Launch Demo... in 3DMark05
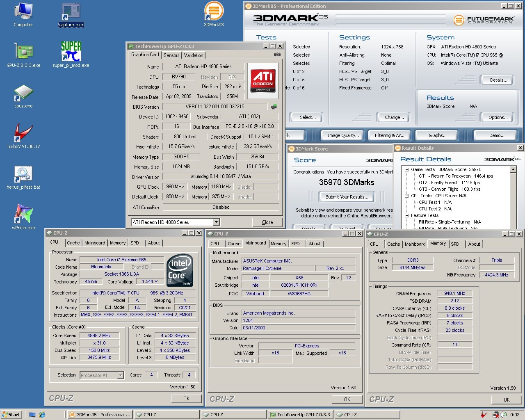This screenshot has height=420, width=525. (497, 135)
